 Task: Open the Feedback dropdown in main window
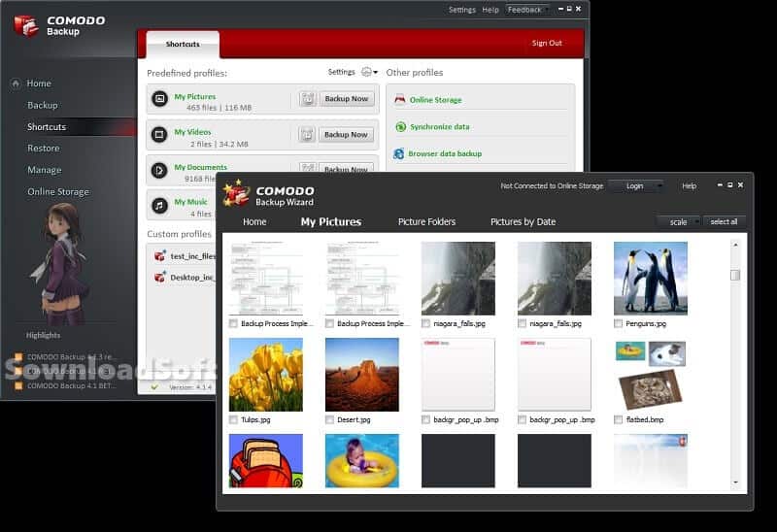click(x=526, y=10)
